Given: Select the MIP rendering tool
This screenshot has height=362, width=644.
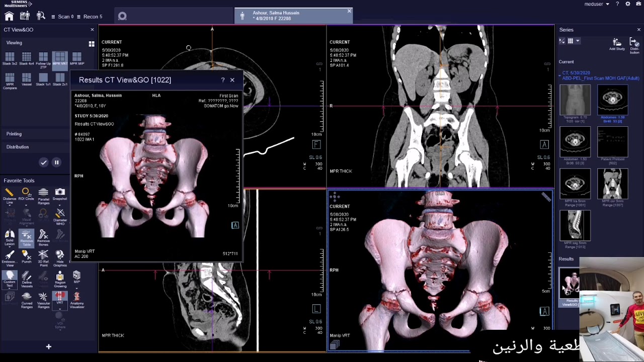Looking at the screenshot, I should pyautogui.click(x=76, y=277).
